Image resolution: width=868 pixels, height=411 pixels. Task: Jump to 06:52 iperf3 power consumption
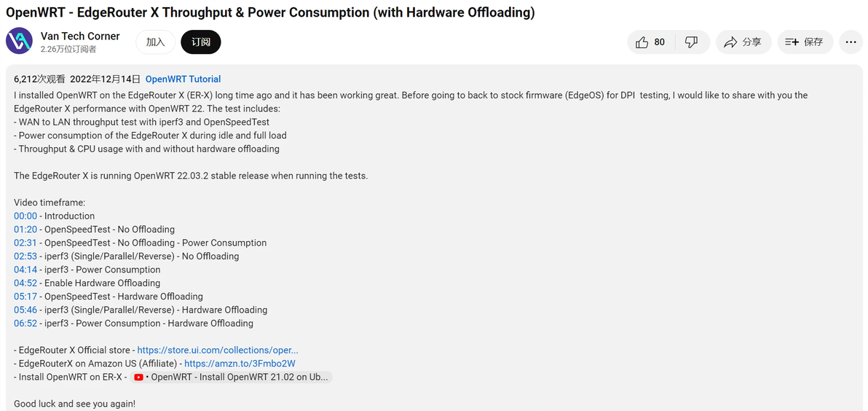pos(25,324)
